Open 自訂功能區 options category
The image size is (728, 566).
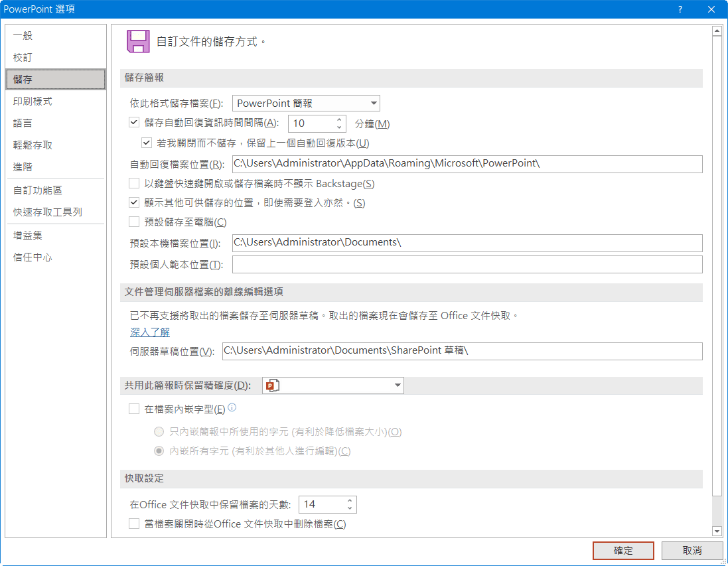tap(56, 190)
